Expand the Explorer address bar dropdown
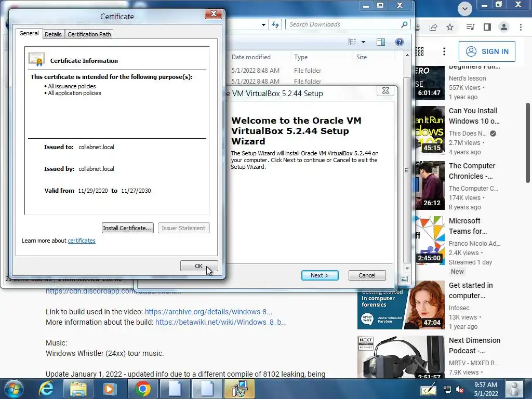 [263, 24]
